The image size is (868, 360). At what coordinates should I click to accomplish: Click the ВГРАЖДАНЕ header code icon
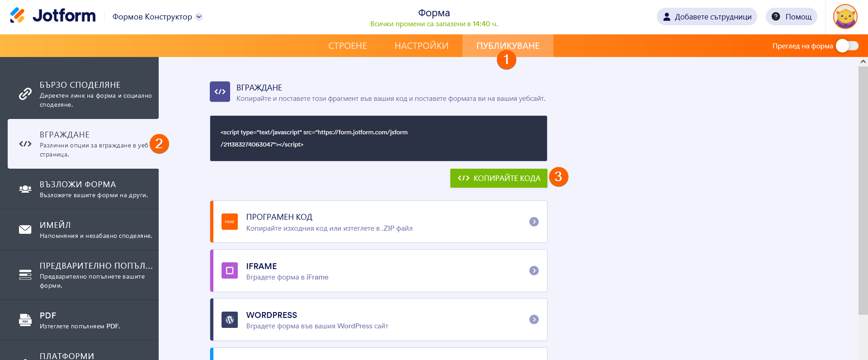tap(220, 92)
